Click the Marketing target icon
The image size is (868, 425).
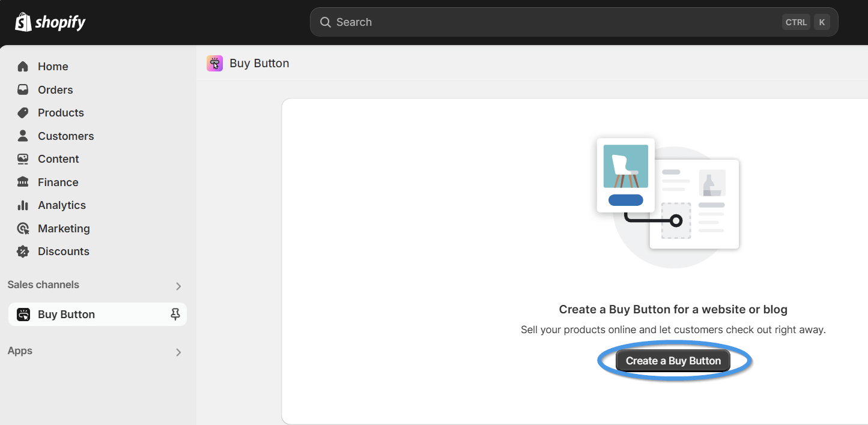(23, 228)
